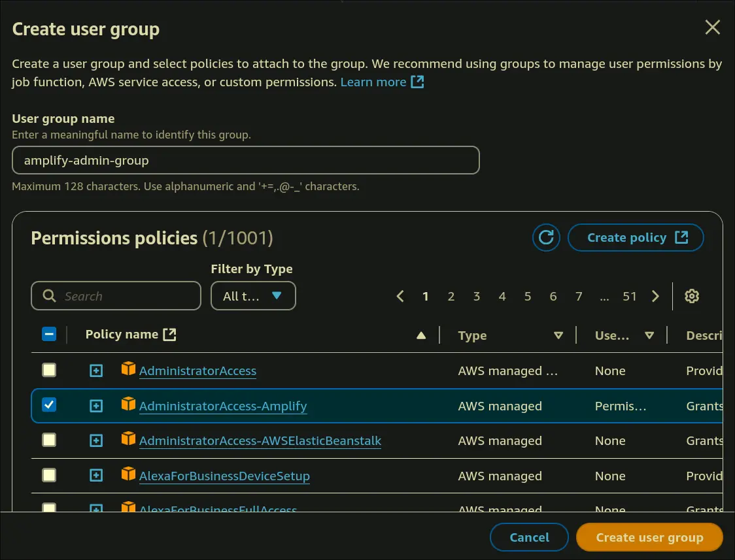Viewport: 735px width, 560px height.
Task: Toggle the select-all policies header checkbox
Action: tap(49, 335)
